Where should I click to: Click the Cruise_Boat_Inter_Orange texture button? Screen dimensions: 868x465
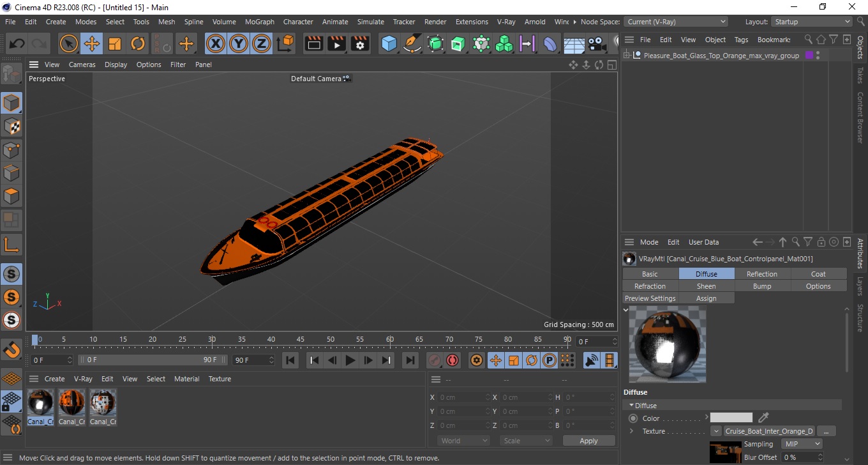[769, 431]
